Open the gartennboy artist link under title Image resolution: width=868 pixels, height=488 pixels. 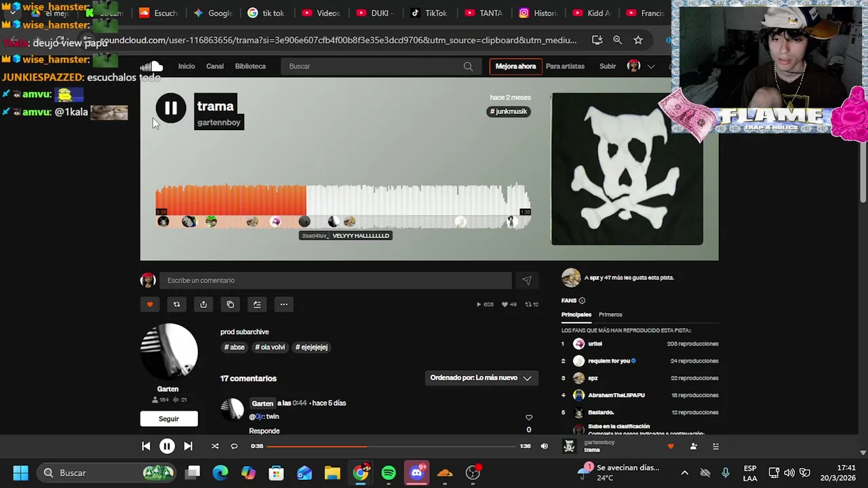(x=218, y=123)
